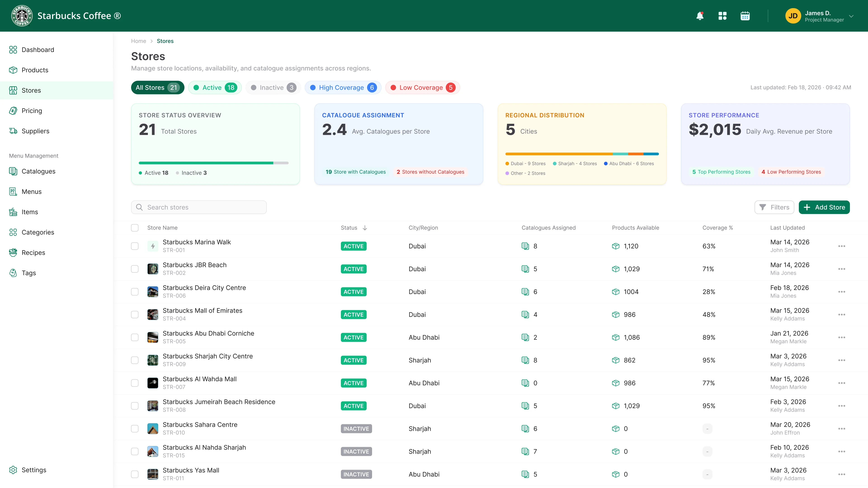Tick the select-all stores checkbox
The image size is (868, 488).
pyautogui.click(x=135, y=228)
